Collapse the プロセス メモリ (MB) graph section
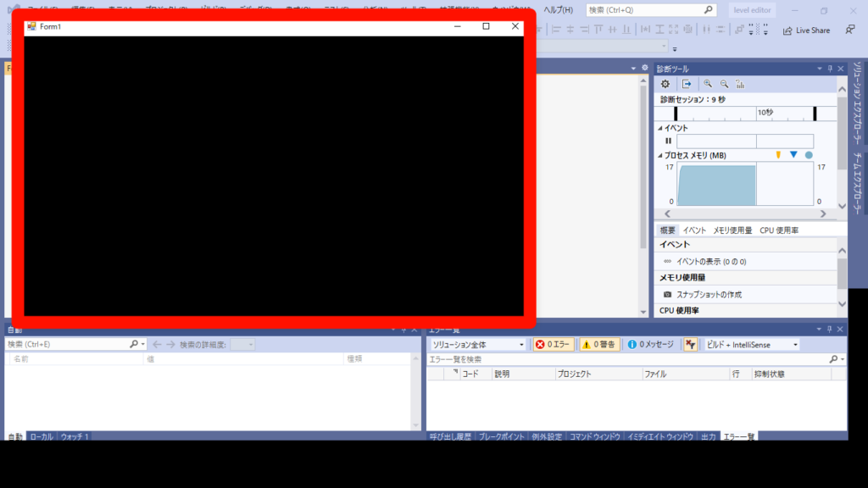The image size is (868, 488). (661, 156)
